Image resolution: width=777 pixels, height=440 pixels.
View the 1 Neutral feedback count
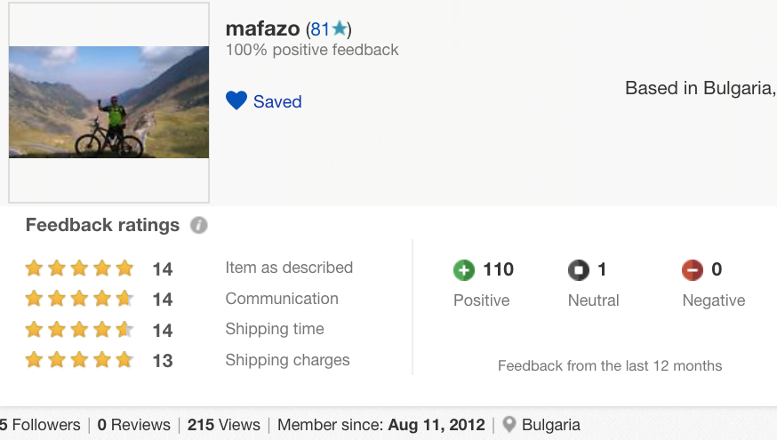602,270
